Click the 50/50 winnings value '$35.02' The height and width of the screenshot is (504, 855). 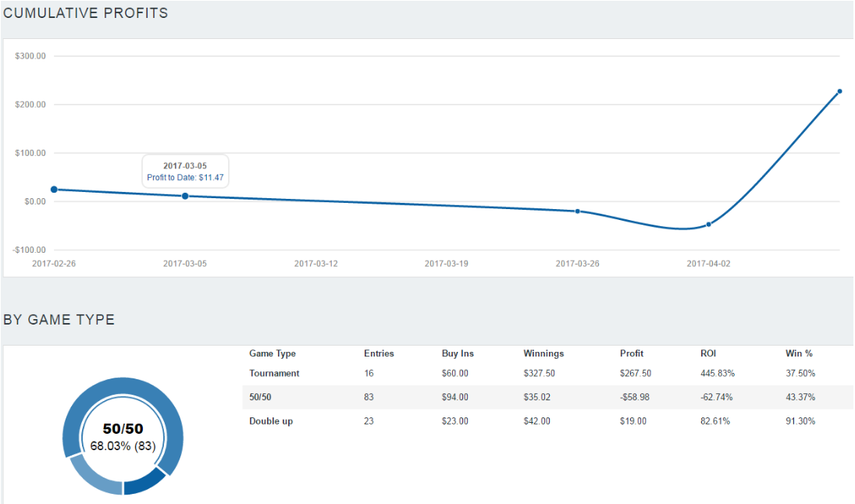point(537,397)
